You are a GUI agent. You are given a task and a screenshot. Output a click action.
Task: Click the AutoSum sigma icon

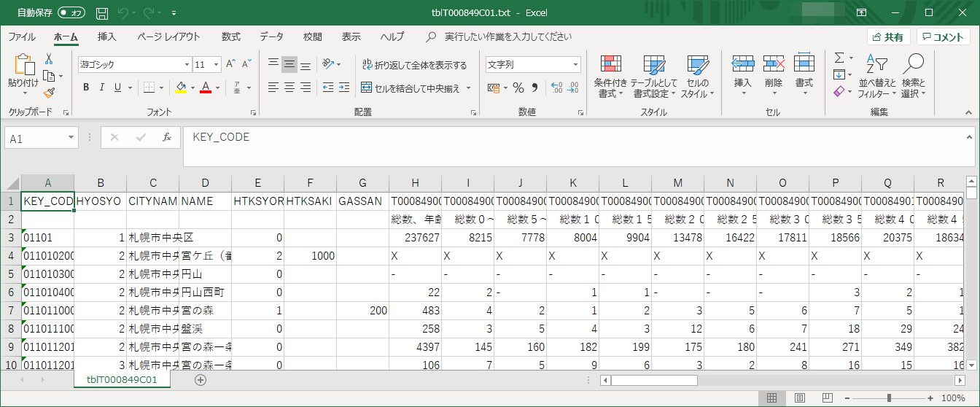tap(839, 58)
